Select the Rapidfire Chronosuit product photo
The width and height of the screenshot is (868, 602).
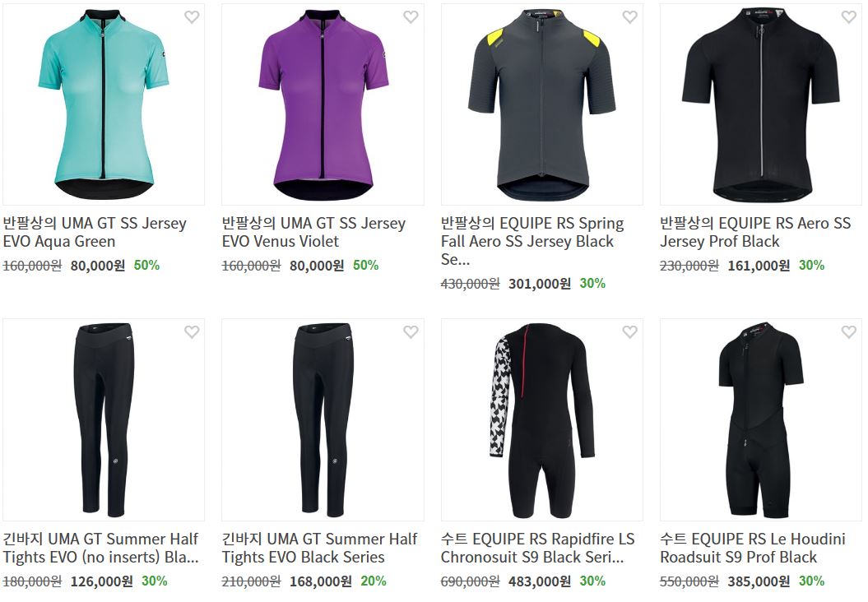click(x=542, y=419)
